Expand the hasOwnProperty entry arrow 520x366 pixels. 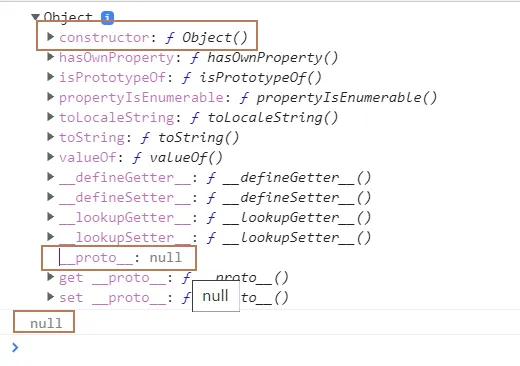tap(50, 57)
